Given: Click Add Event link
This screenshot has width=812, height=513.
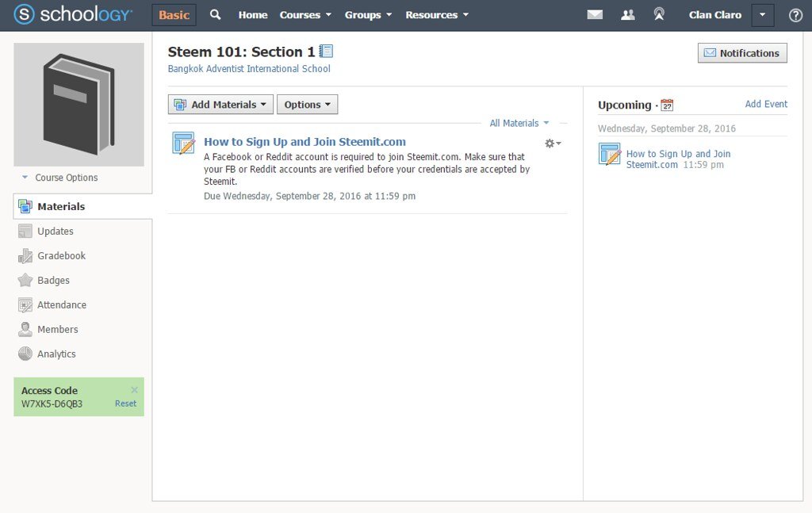Looking at the screenshot, I should (x=766, y=104).
